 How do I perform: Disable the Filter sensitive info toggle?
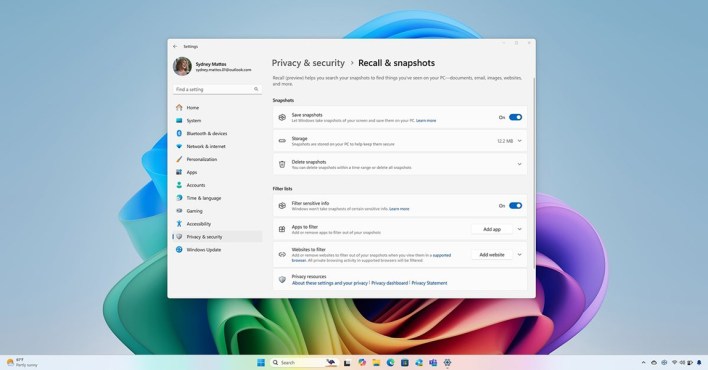click(x=515, y=206)
